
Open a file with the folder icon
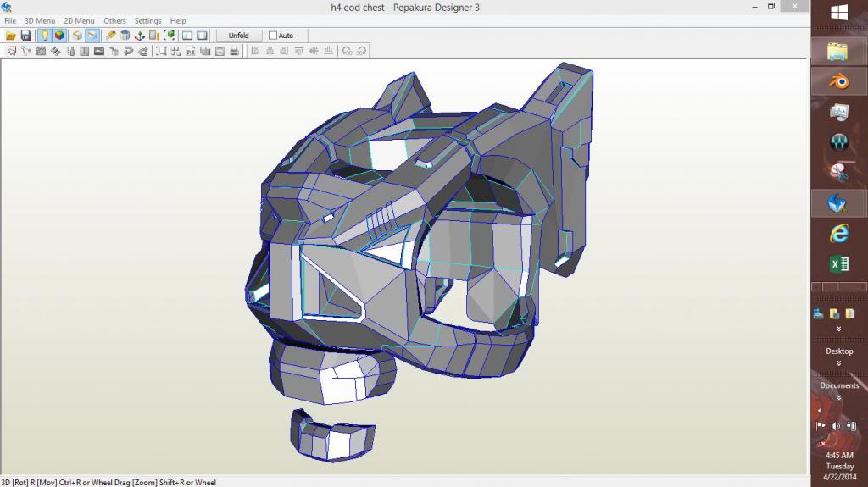[10, 36]
